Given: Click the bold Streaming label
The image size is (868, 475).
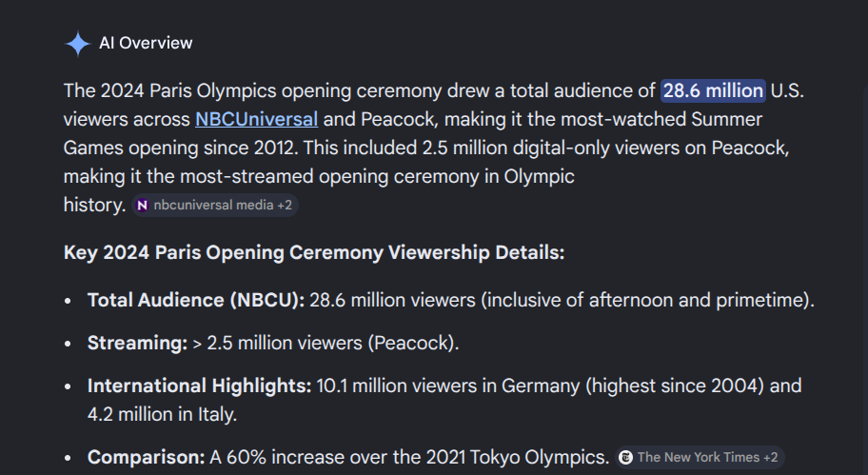Looking at the screenshot, I should tap(137, 344).
